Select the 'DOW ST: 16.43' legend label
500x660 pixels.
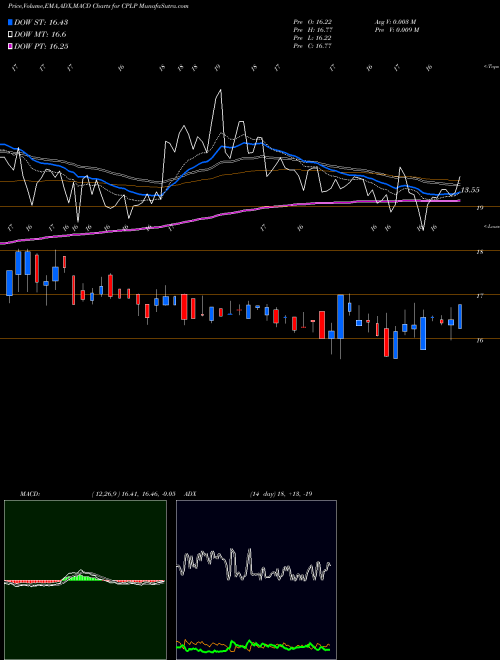[x=41, y=22]
